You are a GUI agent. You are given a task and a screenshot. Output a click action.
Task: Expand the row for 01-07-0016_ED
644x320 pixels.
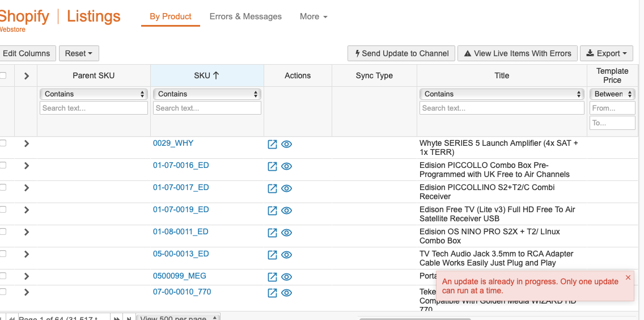(26, 166)
